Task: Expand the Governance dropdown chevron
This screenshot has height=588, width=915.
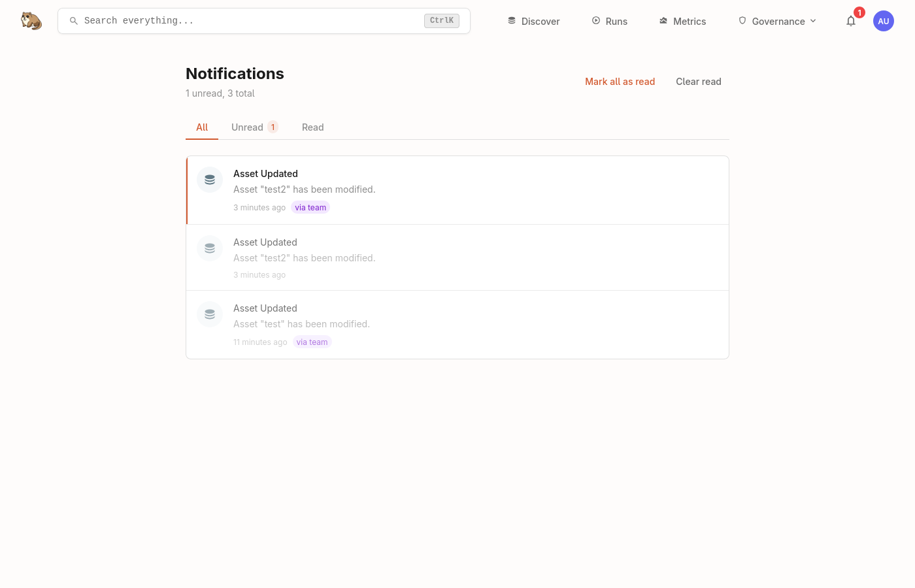Action: click(813, 21)
